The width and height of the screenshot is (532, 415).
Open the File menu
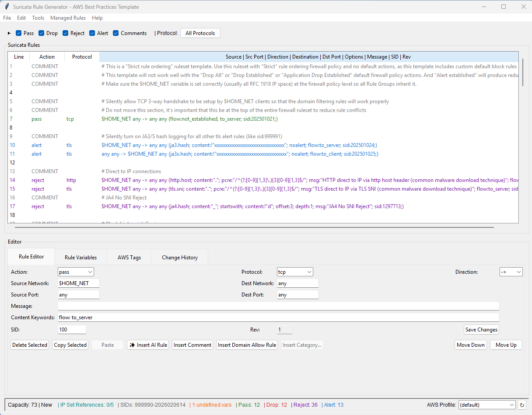pos(7,18)
